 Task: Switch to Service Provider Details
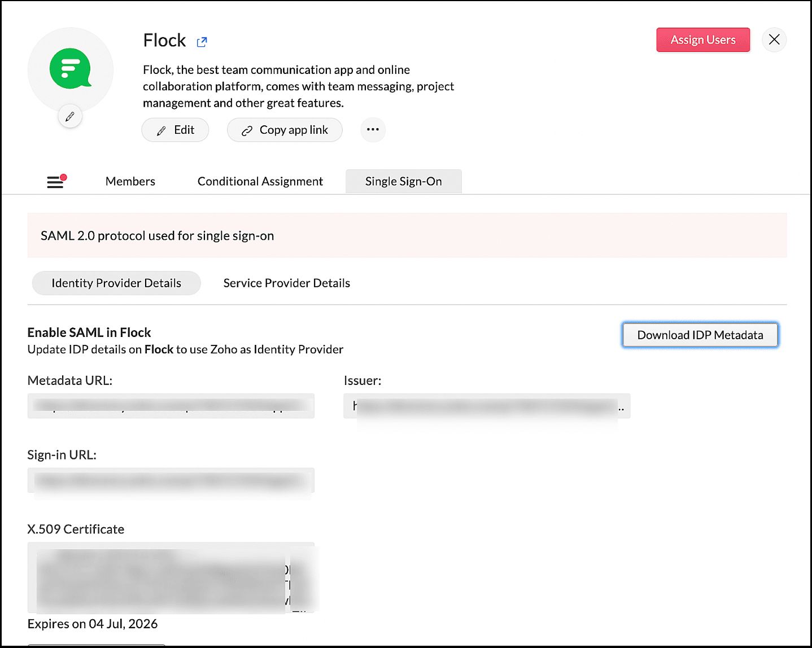(x=286, y=283)
